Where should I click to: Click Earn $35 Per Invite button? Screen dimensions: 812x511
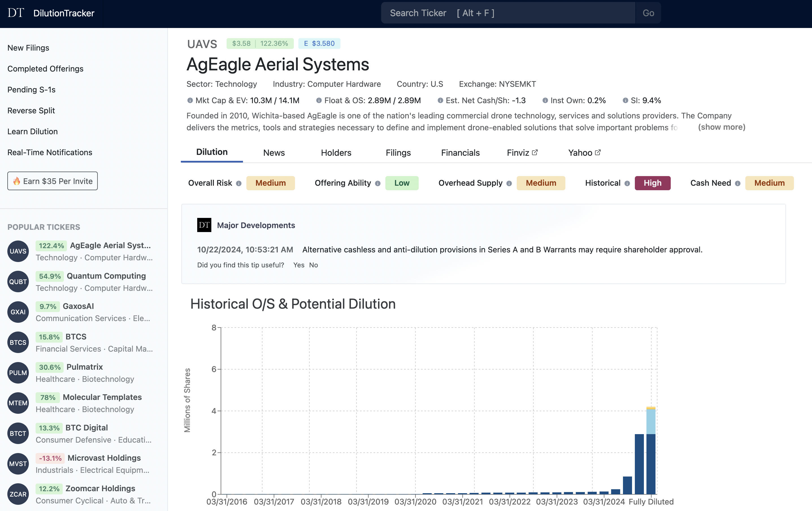click(x=53, y=181)
